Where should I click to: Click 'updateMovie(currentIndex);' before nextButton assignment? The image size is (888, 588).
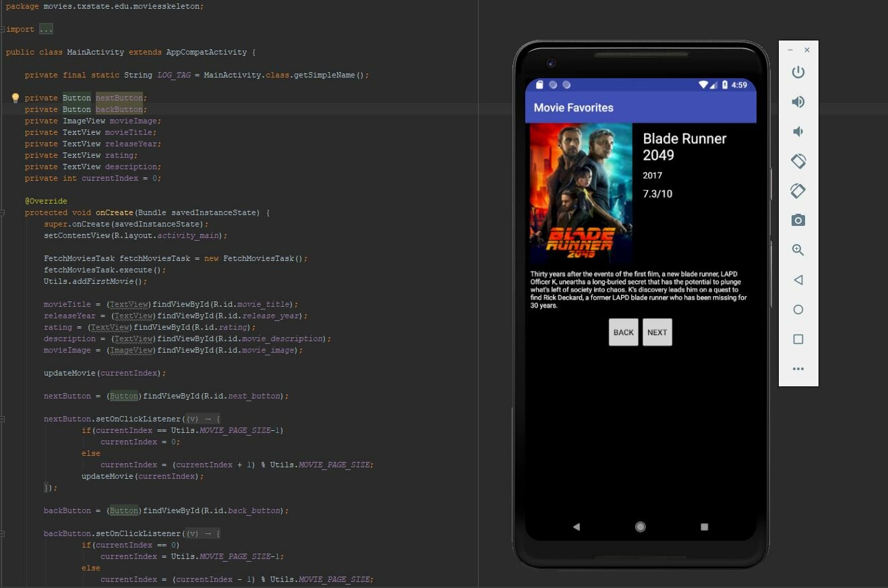105,373
